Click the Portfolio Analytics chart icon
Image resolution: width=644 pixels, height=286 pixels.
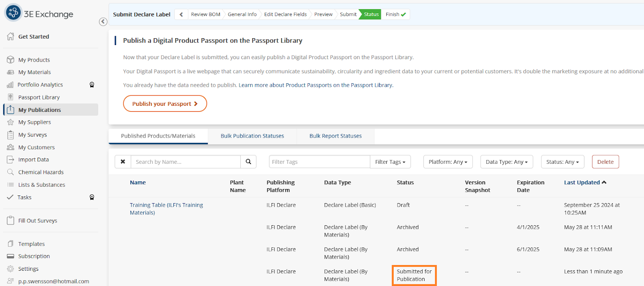[10, 84]
